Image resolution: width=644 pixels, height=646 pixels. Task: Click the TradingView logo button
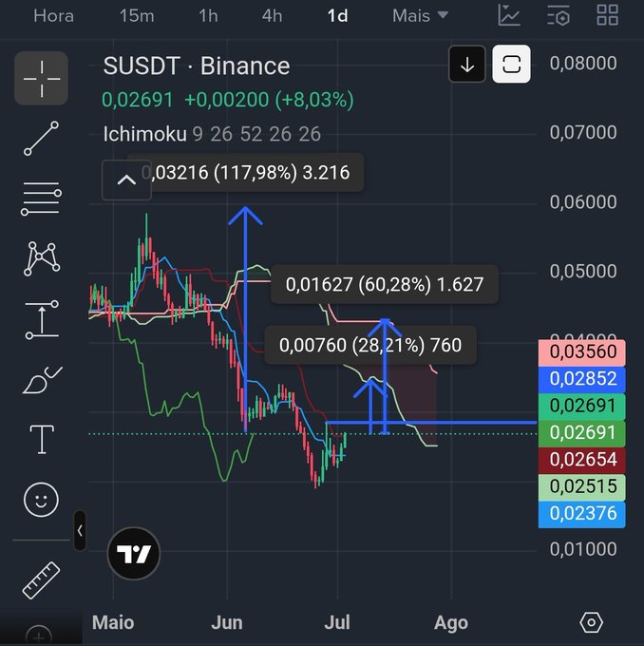134,553
